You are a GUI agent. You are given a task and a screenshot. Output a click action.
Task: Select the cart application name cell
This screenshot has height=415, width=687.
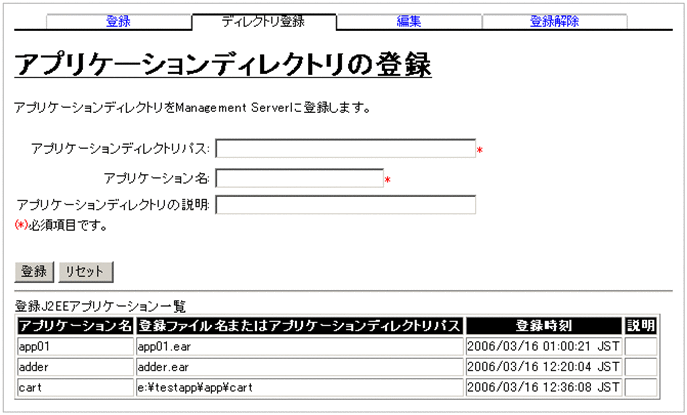75,387
